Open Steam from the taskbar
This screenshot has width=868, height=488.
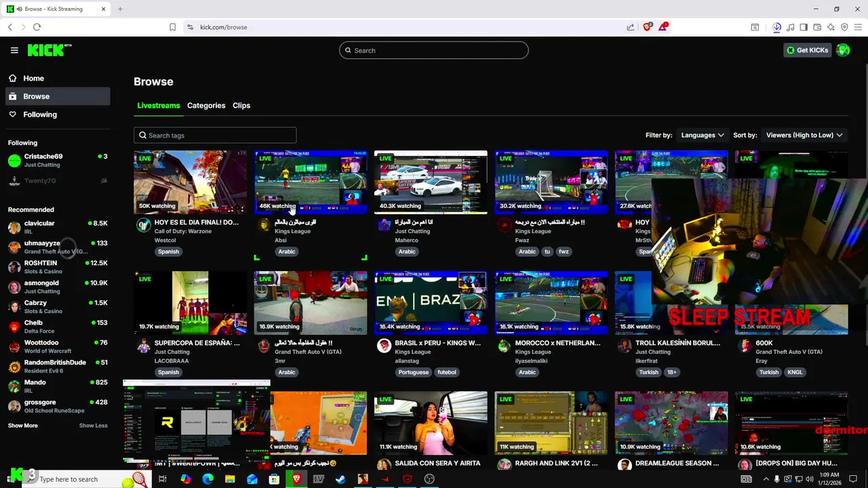tap(340, 479)
